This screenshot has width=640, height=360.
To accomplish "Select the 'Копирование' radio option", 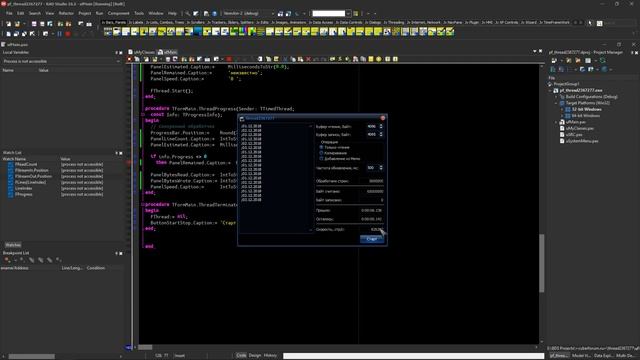I will (321, 153).
